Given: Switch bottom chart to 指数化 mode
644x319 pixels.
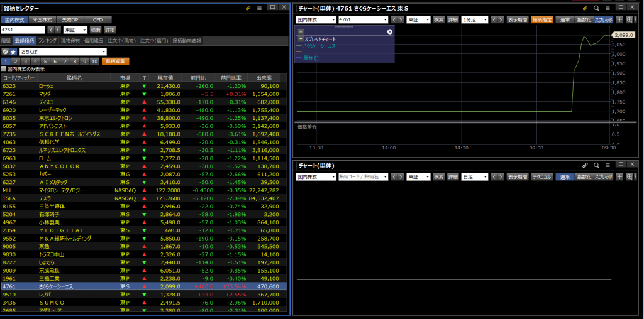Looking at the screenshot, I should coord(584,176).
